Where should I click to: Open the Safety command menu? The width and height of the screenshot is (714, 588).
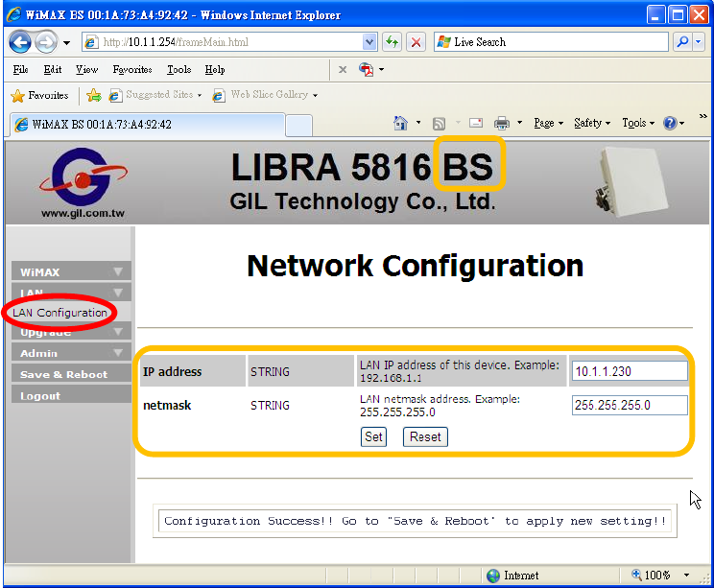[592, 123]
